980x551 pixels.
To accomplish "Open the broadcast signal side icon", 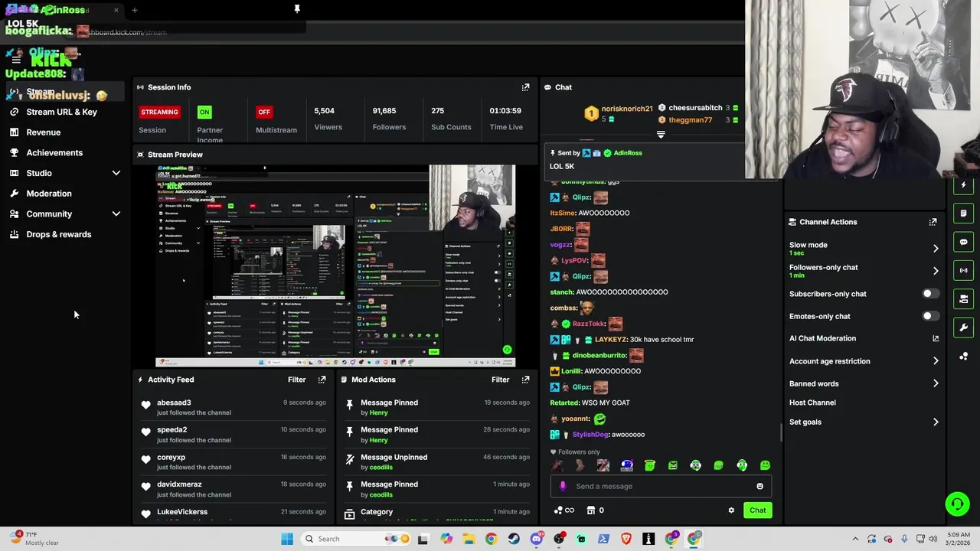I will tap(963, 270).
